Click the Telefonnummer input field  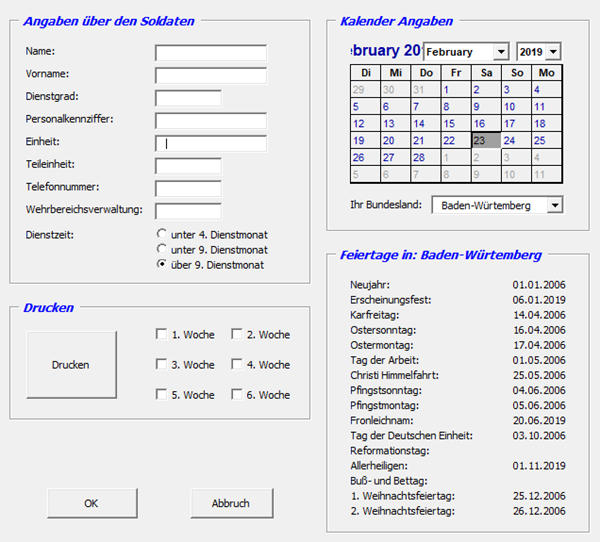pyautogui.click(x=188, y=188)
